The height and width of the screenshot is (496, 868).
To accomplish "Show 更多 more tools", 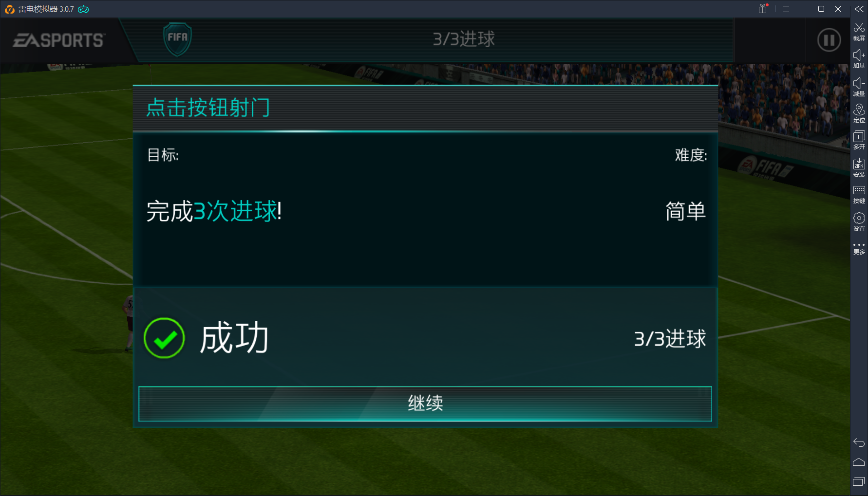I will (x=859, y=249).
